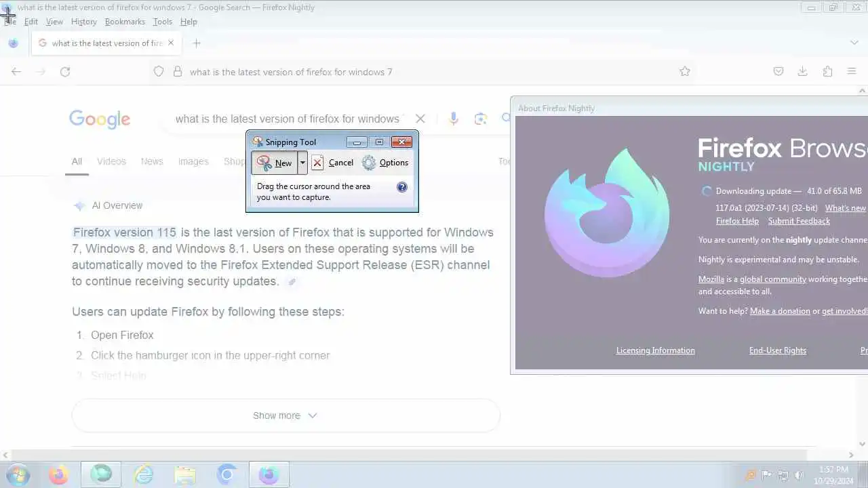Open the Licensing Information link

[x=655, y=350]
